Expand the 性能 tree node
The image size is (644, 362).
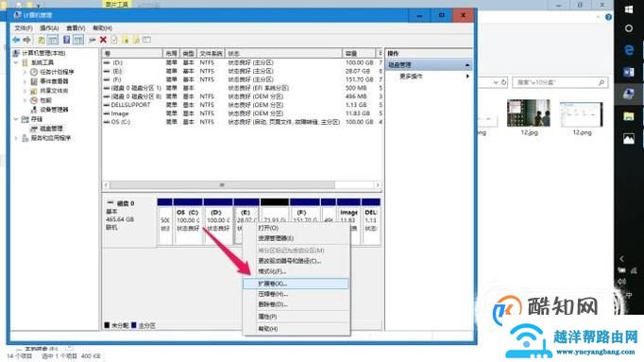pos(25,100)
